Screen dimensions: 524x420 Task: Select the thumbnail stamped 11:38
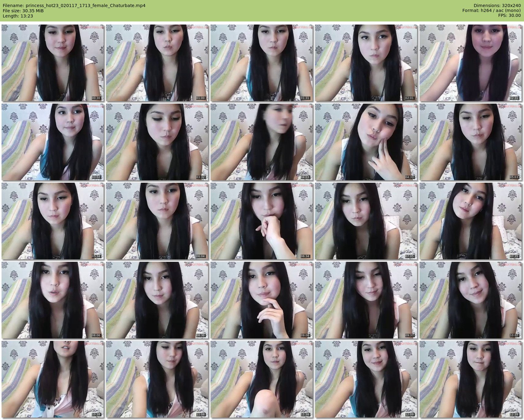pos(262,379)
